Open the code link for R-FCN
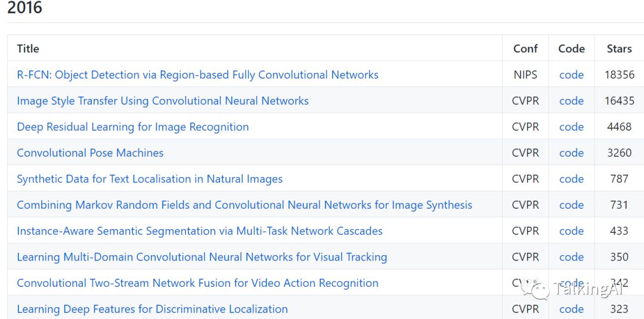 pyautogui.click(x=571, y=75)
